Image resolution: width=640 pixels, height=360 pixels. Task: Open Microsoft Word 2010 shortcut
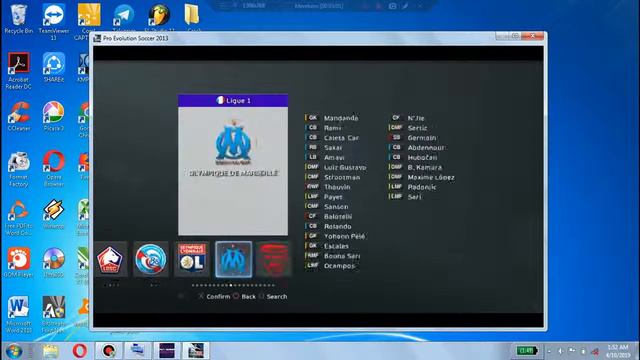(18, 314)
